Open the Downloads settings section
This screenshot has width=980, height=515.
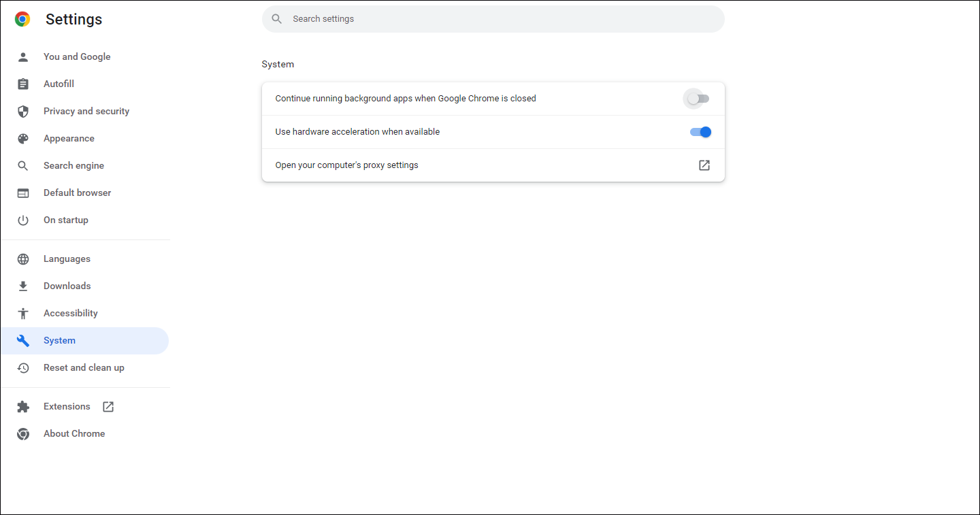[67, 286]
